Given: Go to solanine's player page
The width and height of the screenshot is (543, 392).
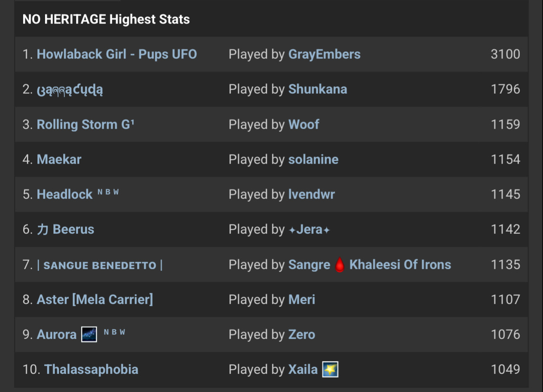Looking at the screenshot, I should pyautogui.click(x=314, y=159).
